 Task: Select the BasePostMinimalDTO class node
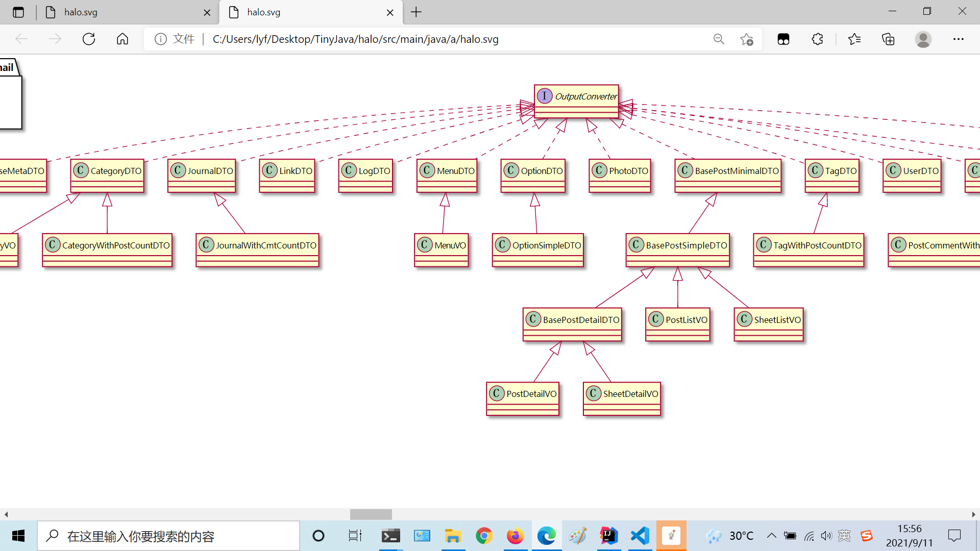click(728, 176)
